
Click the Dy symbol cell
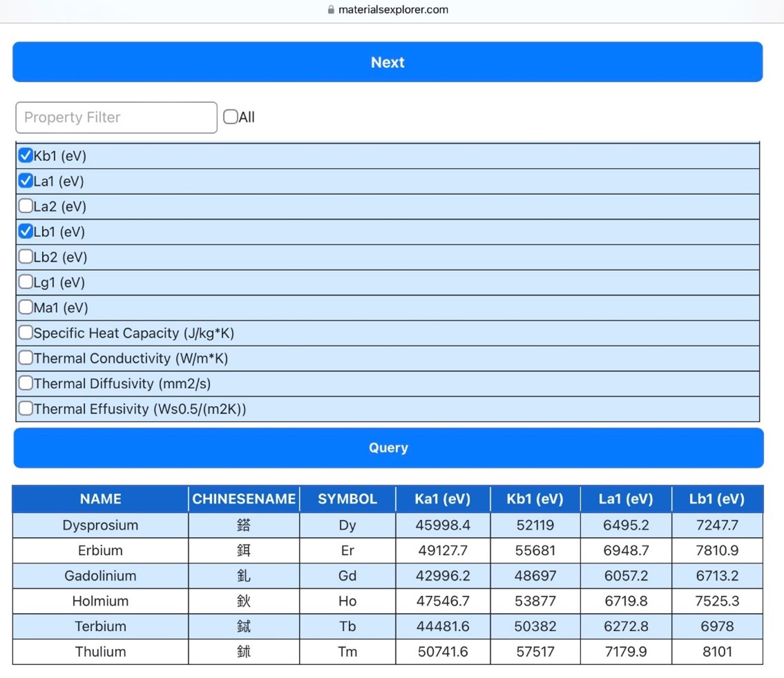pos(347,525)
